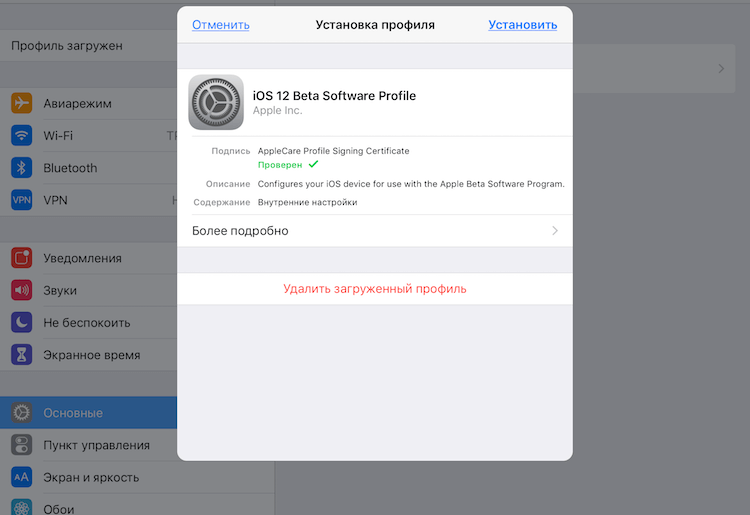Click AppleCare Profile Signing Certificate text

click(x=333, y=151)
